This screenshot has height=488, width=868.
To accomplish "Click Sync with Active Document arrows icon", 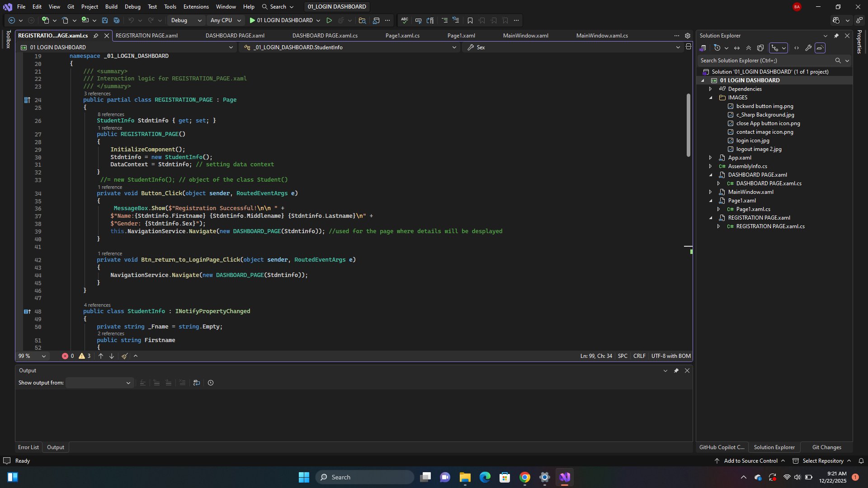I will pyautogui.click(x=737, y=48).
